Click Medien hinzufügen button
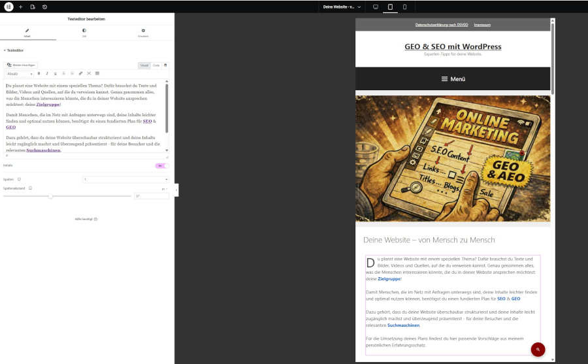588x364 pixels. (21, 65)
